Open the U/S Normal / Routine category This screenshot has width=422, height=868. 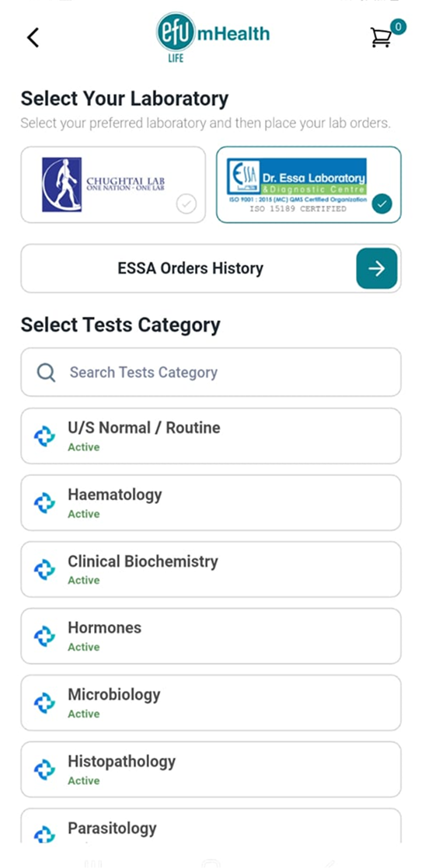211,436
